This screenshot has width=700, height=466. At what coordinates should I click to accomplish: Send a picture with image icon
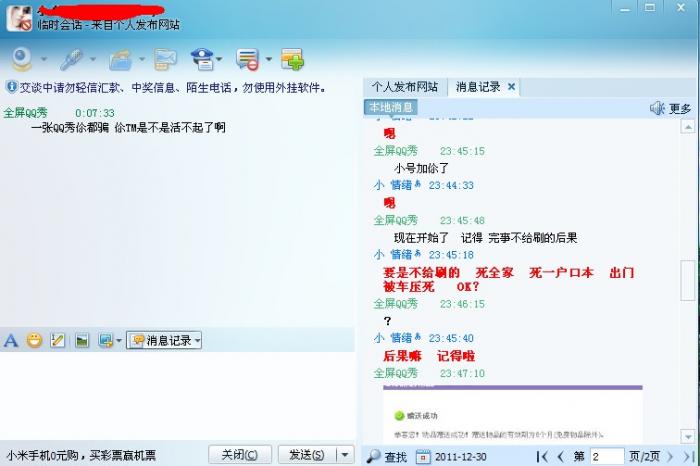point(82,341)
